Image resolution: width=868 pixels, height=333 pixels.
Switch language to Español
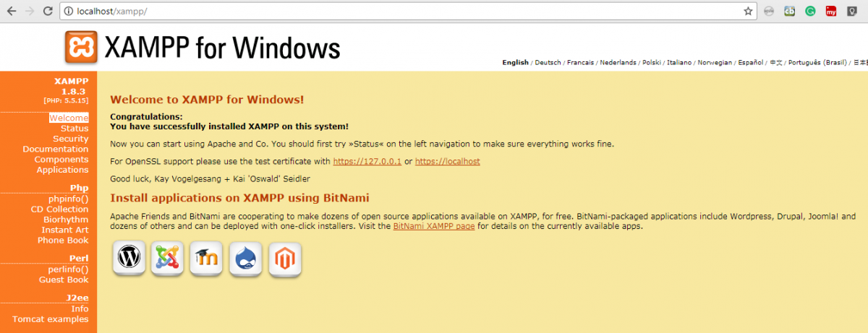pos(749,63)
